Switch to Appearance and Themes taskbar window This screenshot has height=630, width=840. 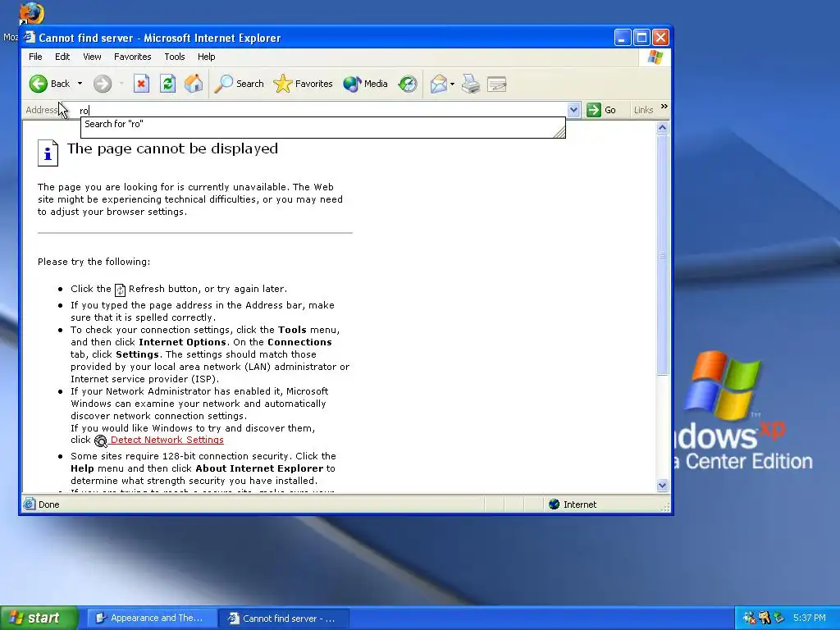pyautogui.click(x=152, y=619)
